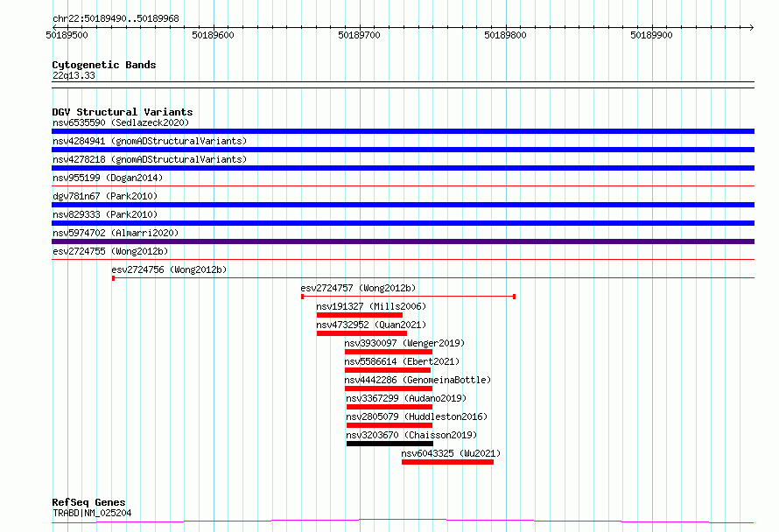Select the purple bar under nsv5974702
Screen dimensions: 779x532
(403, 241)
